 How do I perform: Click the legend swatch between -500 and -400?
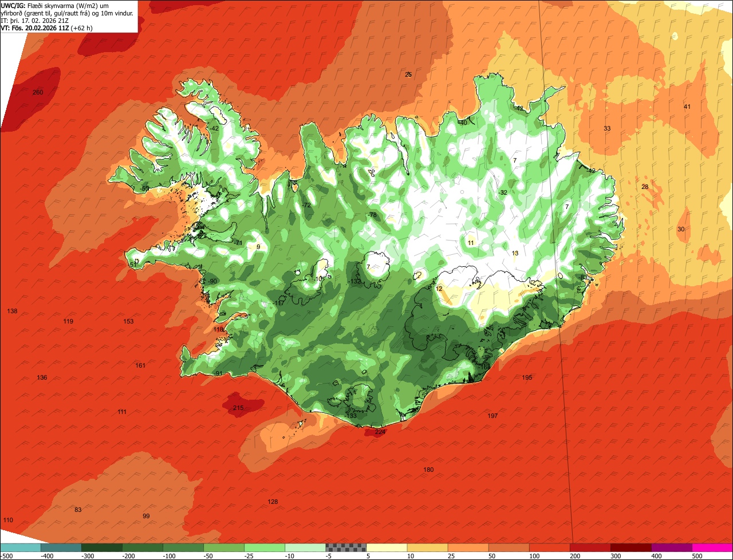point(21,547)
